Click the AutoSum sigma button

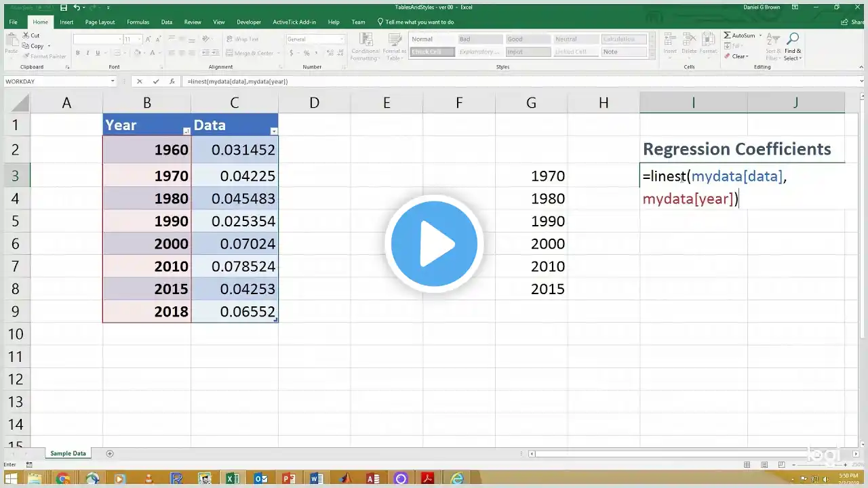(x=739, y=35)
